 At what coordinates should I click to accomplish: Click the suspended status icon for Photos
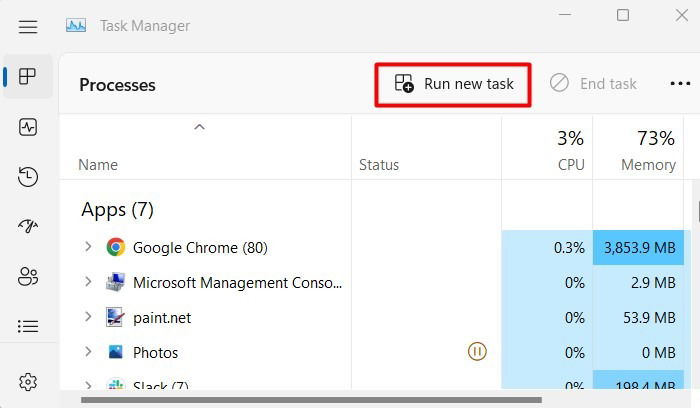477,352
